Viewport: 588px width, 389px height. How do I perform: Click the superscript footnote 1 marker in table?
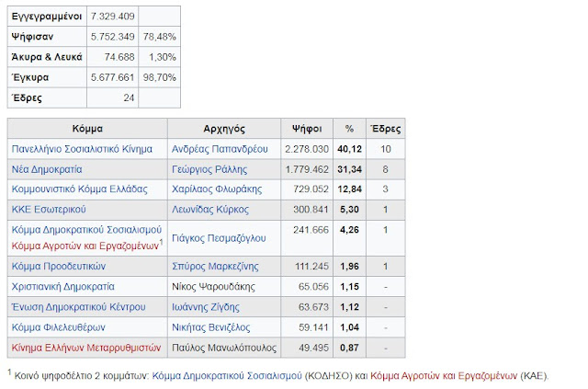pyautogui.click(x=160, y=243)
